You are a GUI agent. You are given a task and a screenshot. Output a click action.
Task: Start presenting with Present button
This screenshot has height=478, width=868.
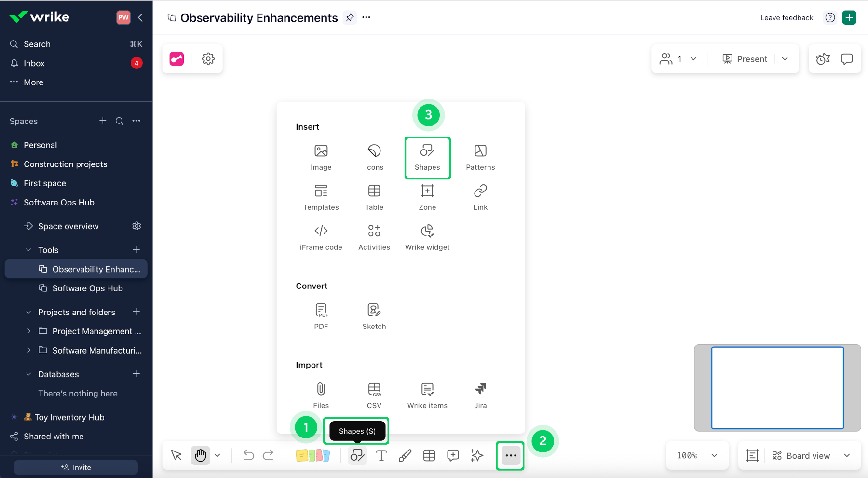coord(745,59)
